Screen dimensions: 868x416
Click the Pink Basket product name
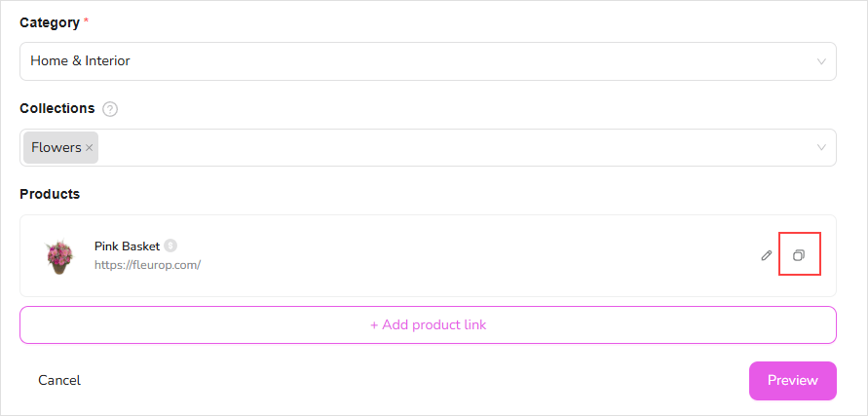(127, 246)
